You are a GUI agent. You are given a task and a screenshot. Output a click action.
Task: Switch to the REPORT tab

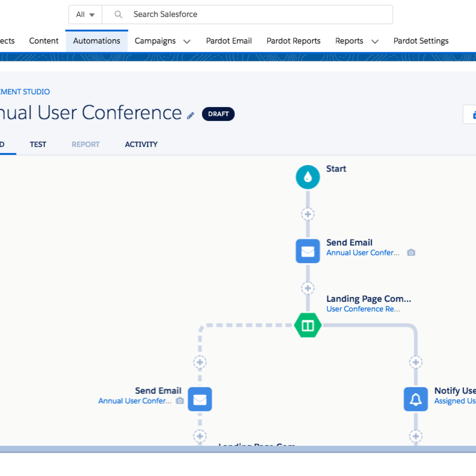pos(86,144)
